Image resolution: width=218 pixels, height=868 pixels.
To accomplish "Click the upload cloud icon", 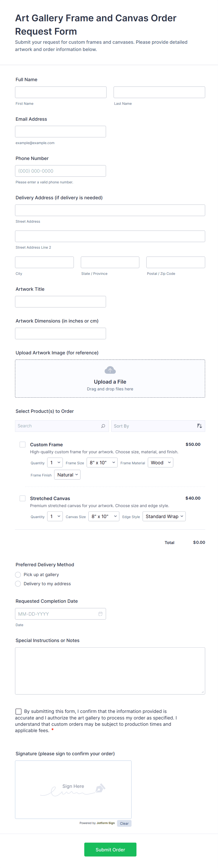I will pyautogui.click(x=110, y=370).
